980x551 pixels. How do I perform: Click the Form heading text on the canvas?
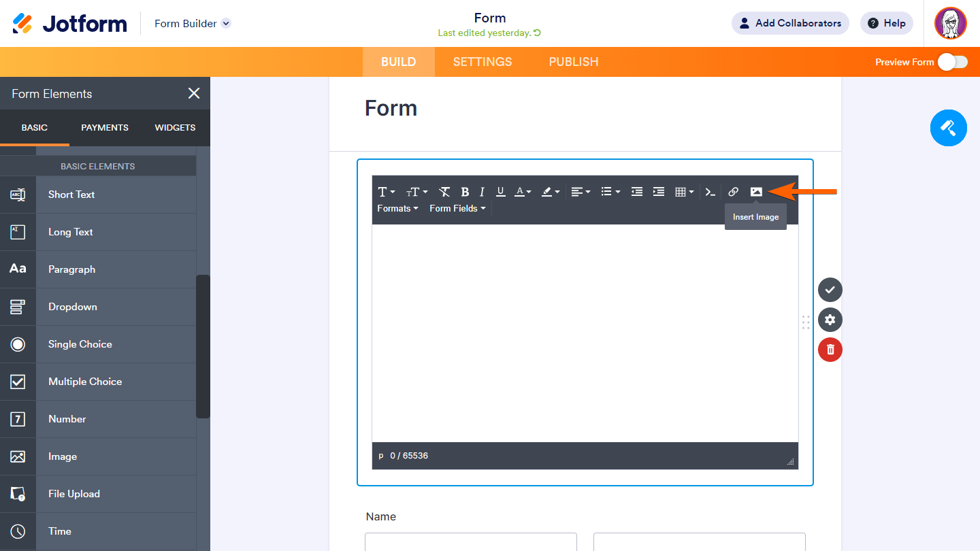tap(391, 108)
